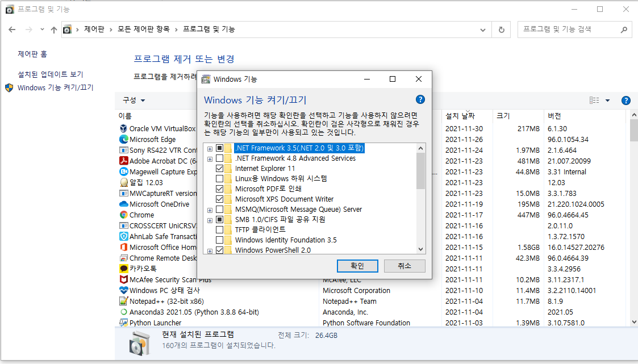Enable .NET Framework 4.8 Advanced Services checkbox
The image size is (638, 364).
click(219, 158)
